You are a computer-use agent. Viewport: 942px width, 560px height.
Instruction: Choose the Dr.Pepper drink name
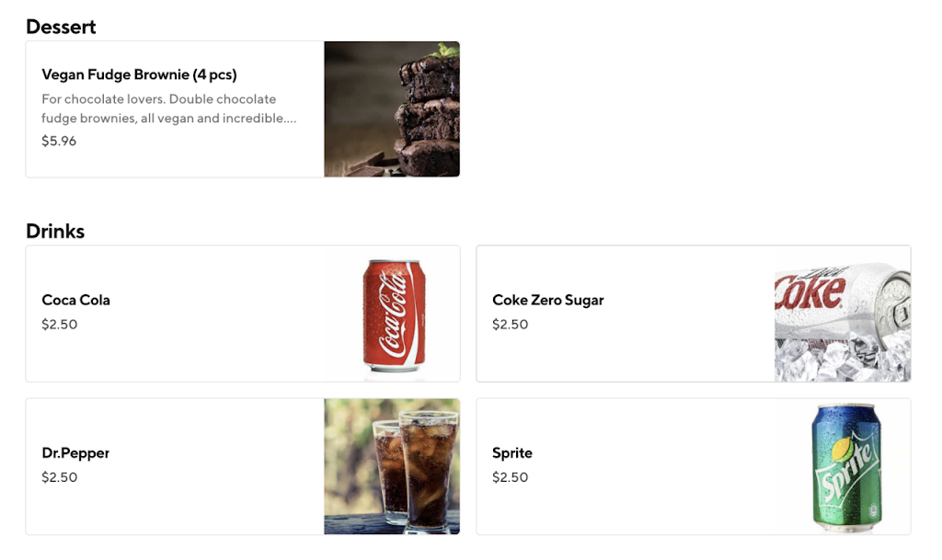(x=75, y=452)
